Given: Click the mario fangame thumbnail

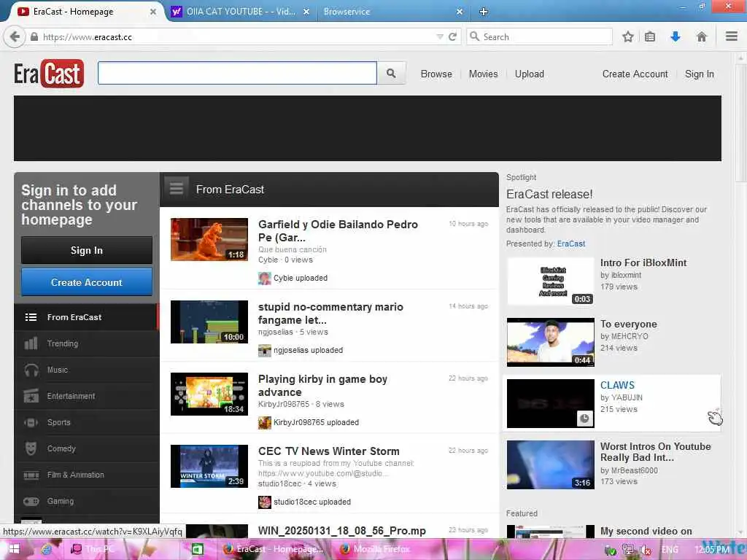Looking at the screenshot, I should (x=209, y=322).
